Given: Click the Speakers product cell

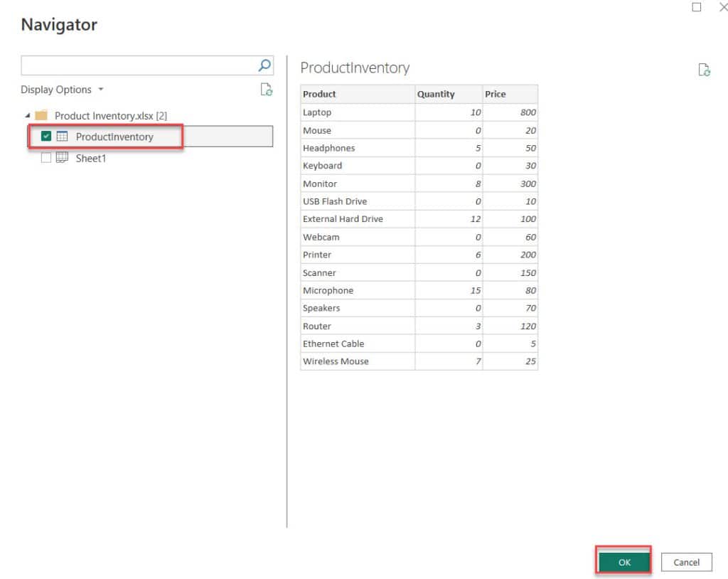Looking at the screenshot, I should (x=358, y=308).
